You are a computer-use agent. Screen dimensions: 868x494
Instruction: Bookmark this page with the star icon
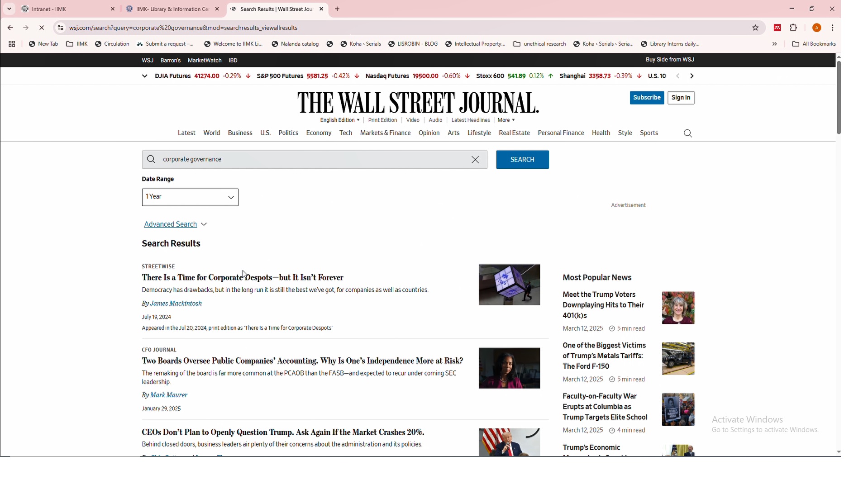755,28
